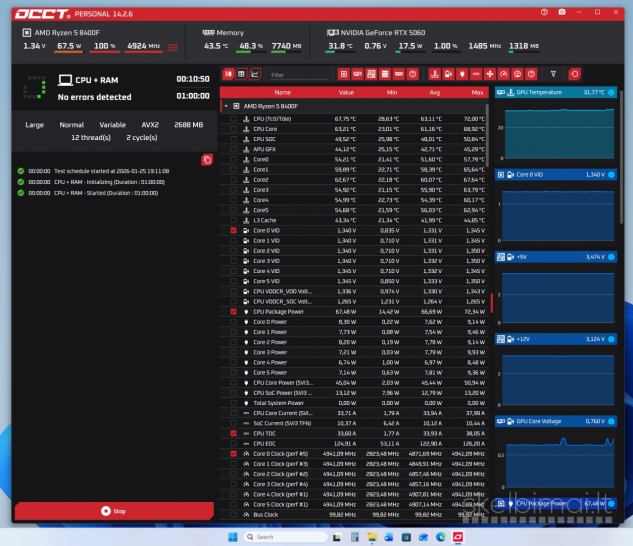
Task: Collapse the GPU Temperature graph panel
Action: [611, 92]
